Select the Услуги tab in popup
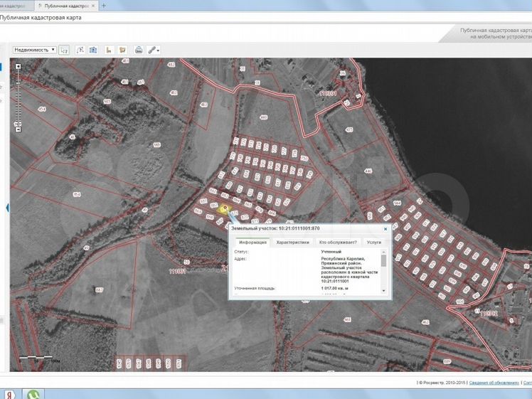Image resolution: width=532 pixels, height=399 pixels. [373, 243]
